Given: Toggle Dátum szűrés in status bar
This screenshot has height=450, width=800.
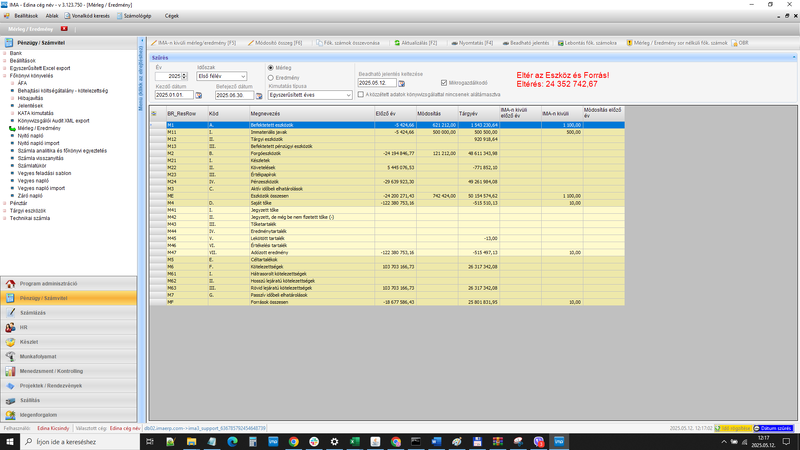Looking at the screenshot, I should [x=773, y=429].
